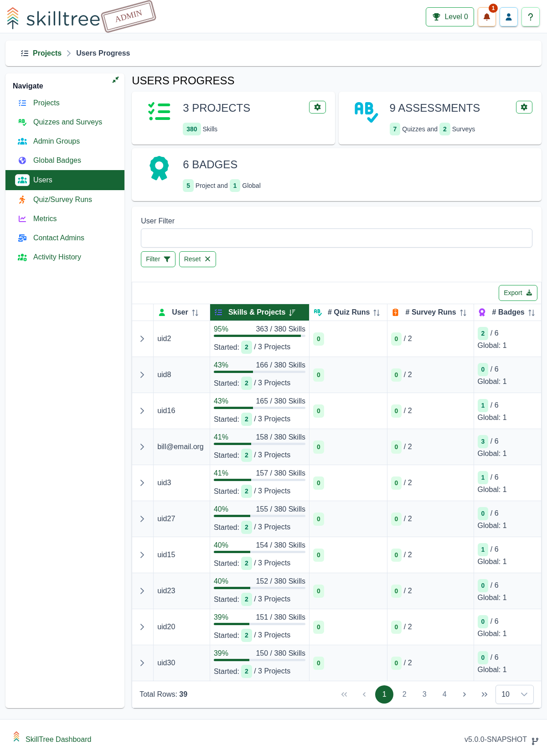Expand the uid27 row
Image resolution: width=547 pixels, height=756 pixels.
[x=142, y=519]
